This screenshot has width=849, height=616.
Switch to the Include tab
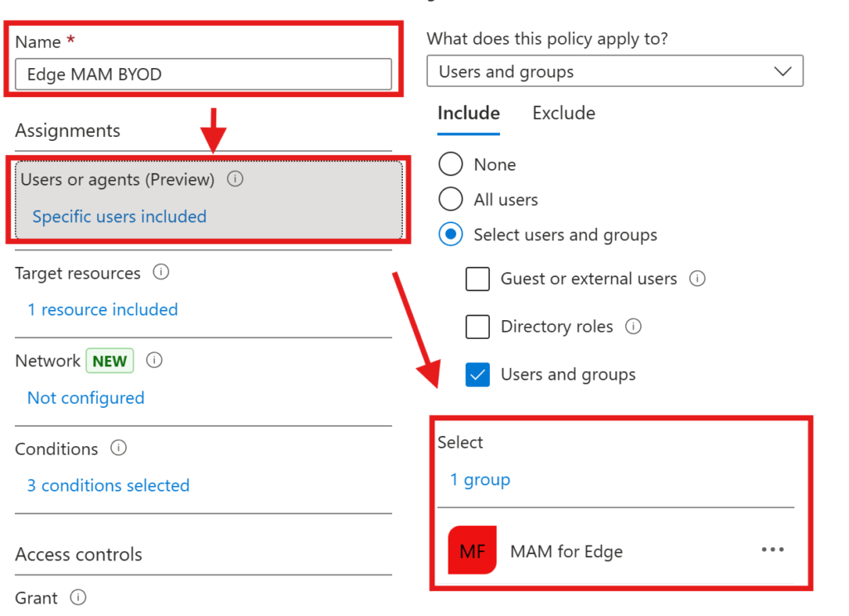(x=468, y=114)
